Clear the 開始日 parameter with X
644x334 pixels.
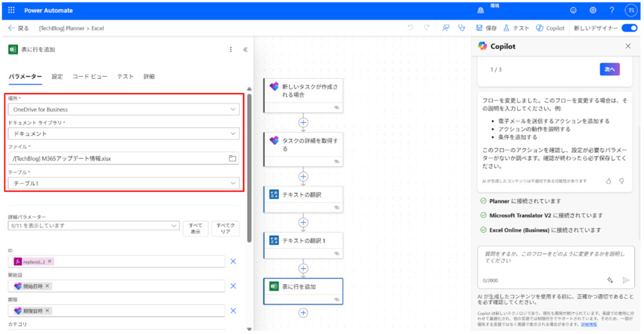(233, 286)
